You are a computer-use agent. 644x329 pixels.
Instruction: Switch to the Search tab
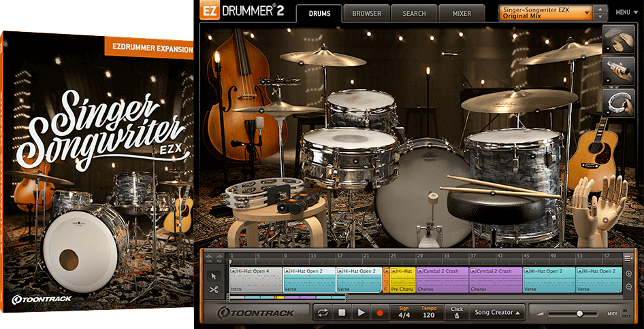(414, 14)
